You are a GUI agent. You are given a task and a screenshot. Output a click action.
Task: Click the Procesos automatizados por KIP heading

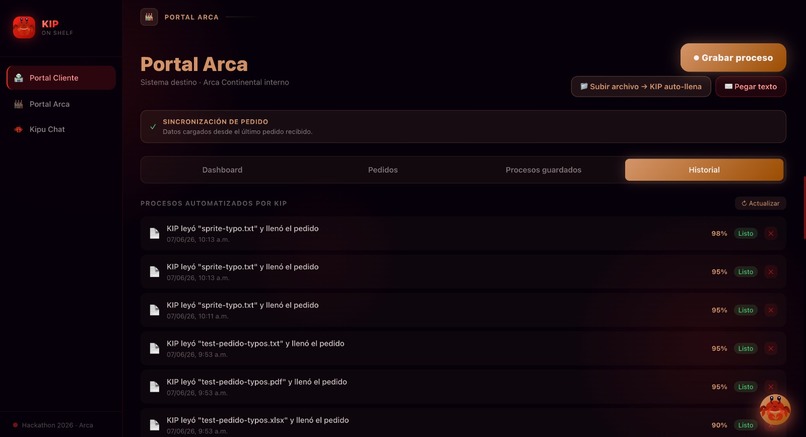[x=213, y=204]
